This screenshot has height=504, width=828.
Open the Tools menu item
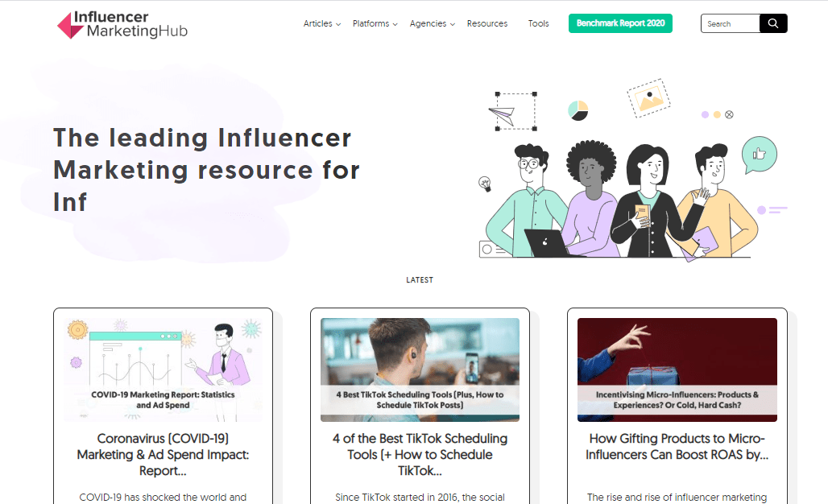[x=538, y=23]
